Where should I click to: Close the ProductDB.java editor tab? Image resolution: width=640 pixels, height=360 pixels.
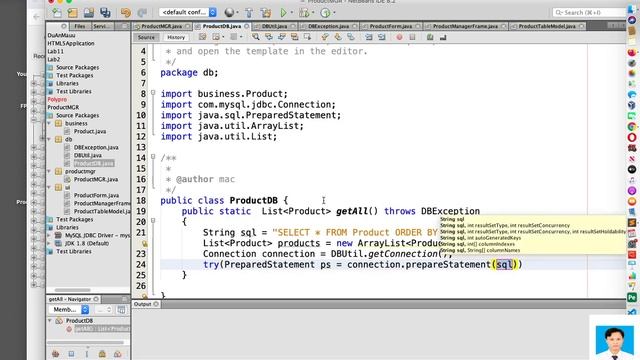coord(247,26)
